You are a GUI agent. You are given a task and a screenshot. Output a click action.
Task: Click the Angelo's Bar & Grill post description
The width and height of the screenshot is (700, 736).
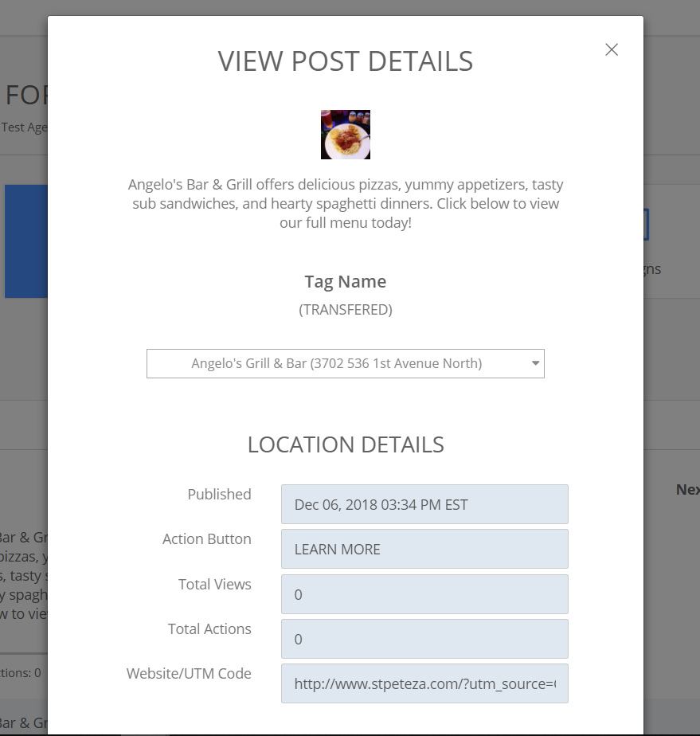pyautogui.click(x=346, y=203)
